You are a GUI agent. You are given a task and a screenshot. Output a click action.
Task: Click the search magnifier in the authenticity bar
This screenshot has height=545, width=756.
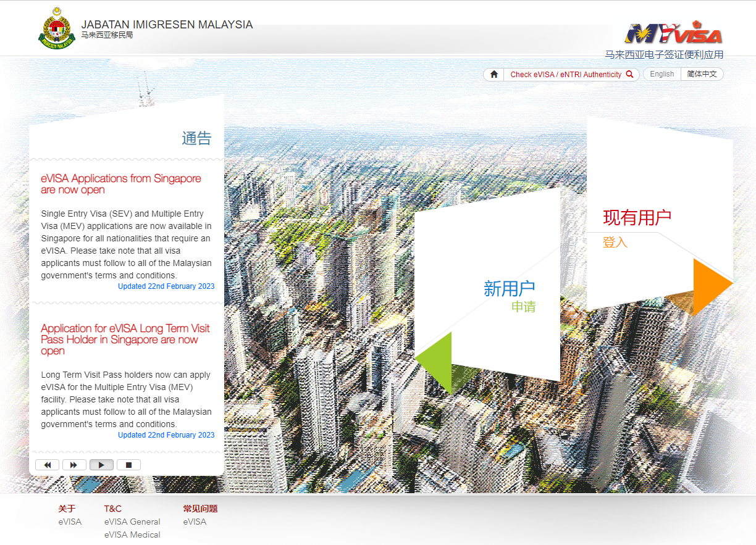(x=629, y=74)
